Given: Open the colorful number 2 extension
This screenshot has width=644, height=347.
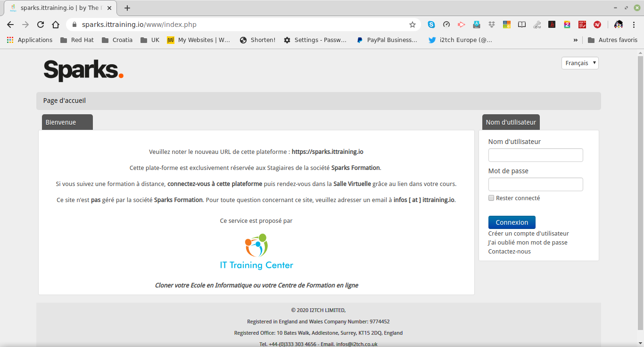Looking at the screenshot, I should pos(567,25).
